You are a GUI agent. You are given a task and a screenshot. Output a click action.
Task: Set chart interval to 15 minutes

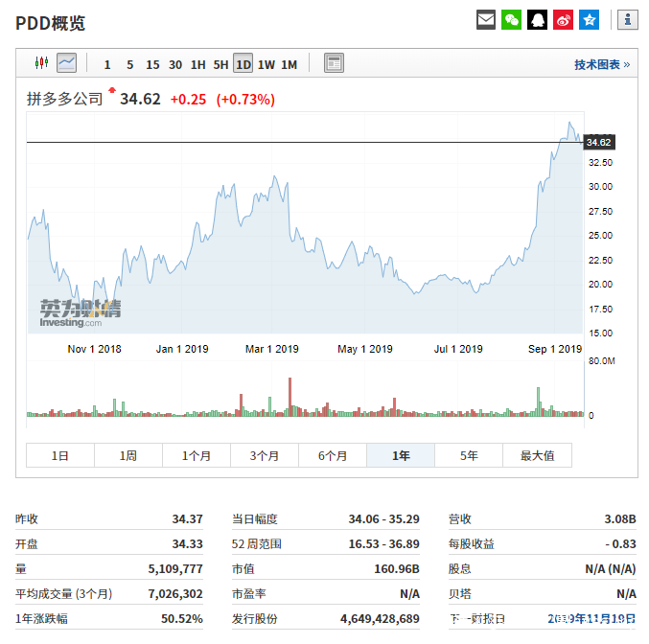point(152,64)
